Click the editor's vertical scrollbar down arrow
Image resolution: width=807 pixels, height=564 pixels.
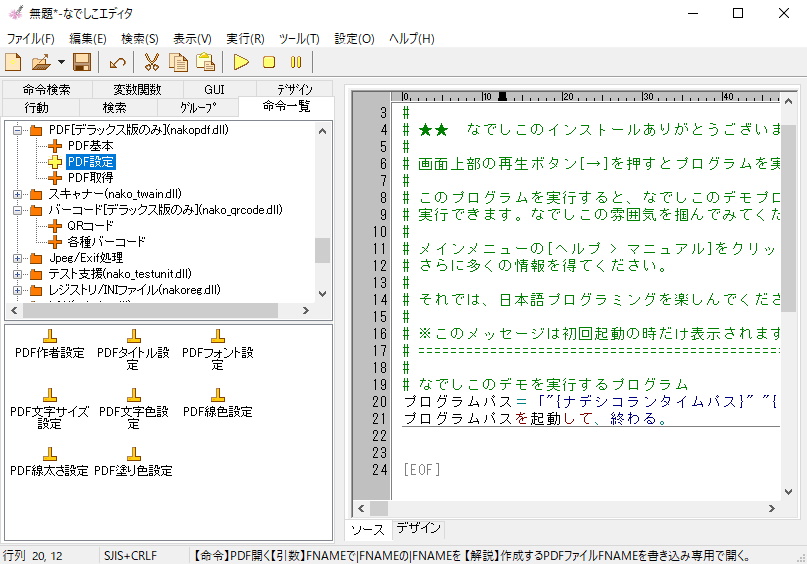[788, 492]
